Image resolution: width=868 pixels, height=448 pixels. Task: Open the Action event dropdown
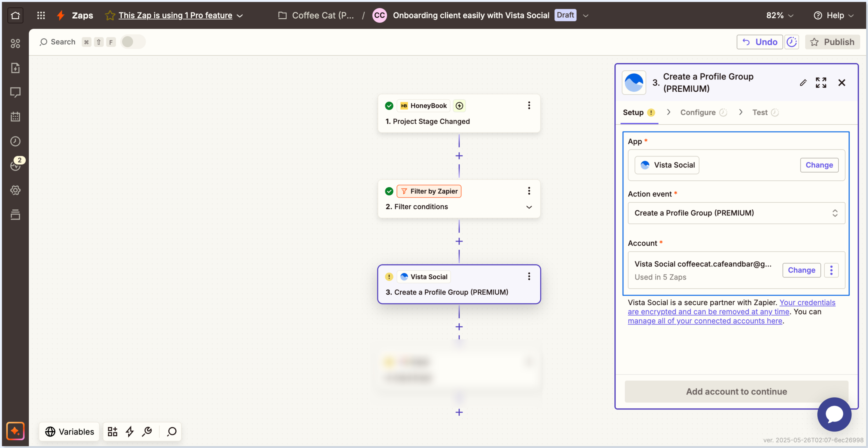pyautogui.click(x=736, y=213)
